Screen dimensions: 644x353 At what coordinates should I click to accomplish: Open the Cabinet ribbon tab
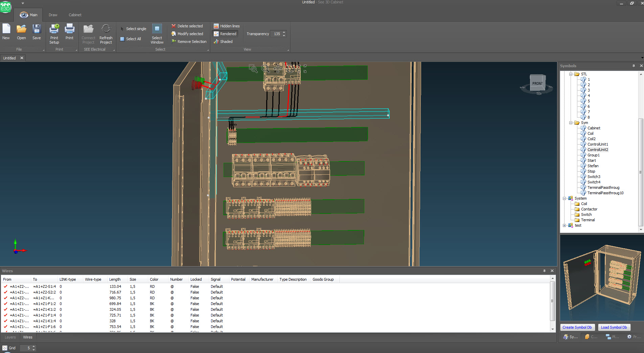(75, 15)
